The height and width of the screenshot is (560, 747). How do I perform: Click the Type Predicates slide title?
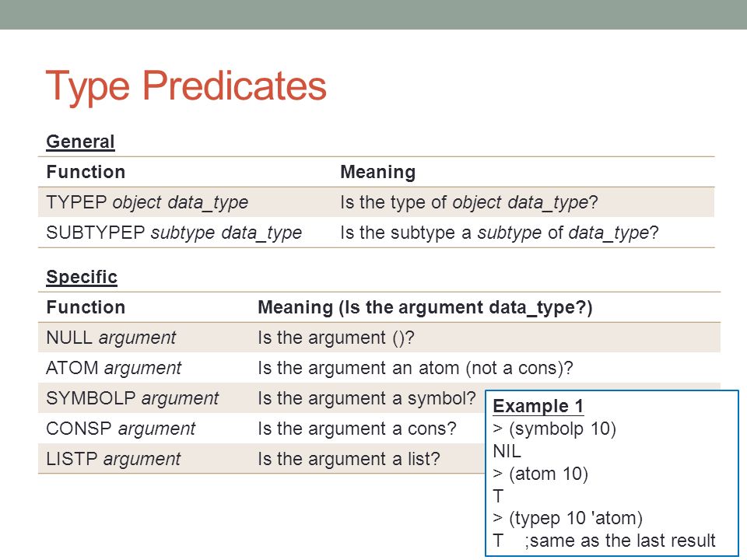(186, 86)
